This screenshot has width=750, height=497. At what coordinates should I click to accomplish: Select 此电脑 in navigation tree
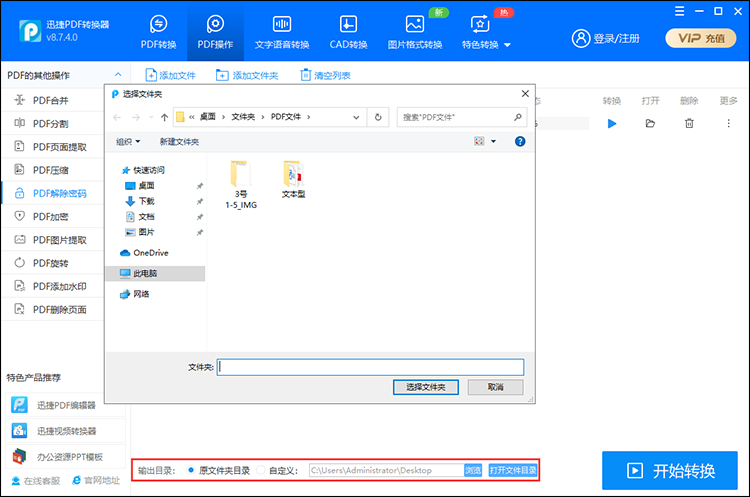click(155, 273)
